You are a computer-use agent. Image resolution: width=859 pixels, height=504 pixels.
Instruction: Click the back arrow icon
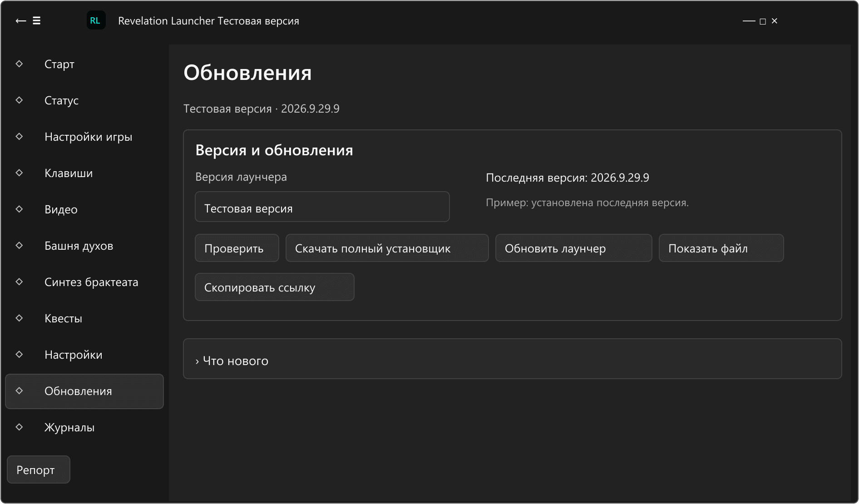pos(21,21)
